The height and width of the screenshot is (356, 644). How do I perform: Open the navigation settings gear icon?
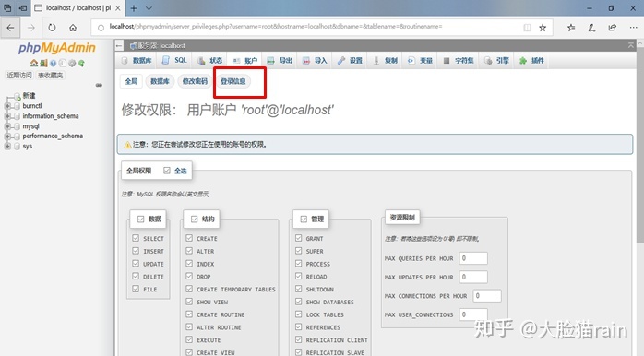(72, 64)
